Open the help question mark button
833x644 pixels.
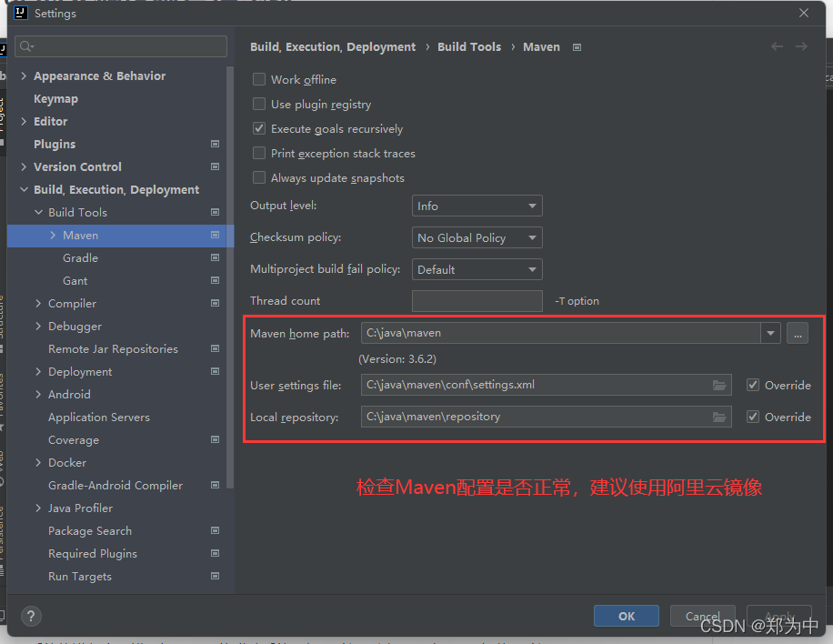tap(31, 617)
